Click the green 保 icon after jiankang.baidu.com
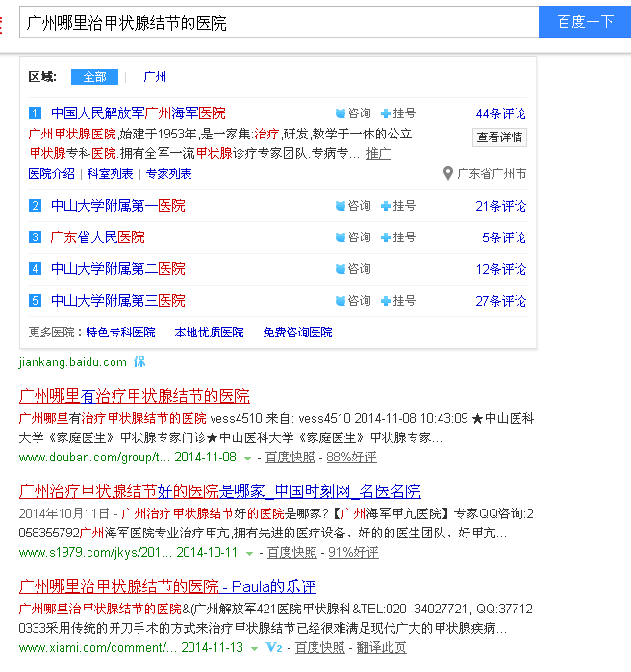Viewport: 631px width, 672px height. [x=139, y=362]
